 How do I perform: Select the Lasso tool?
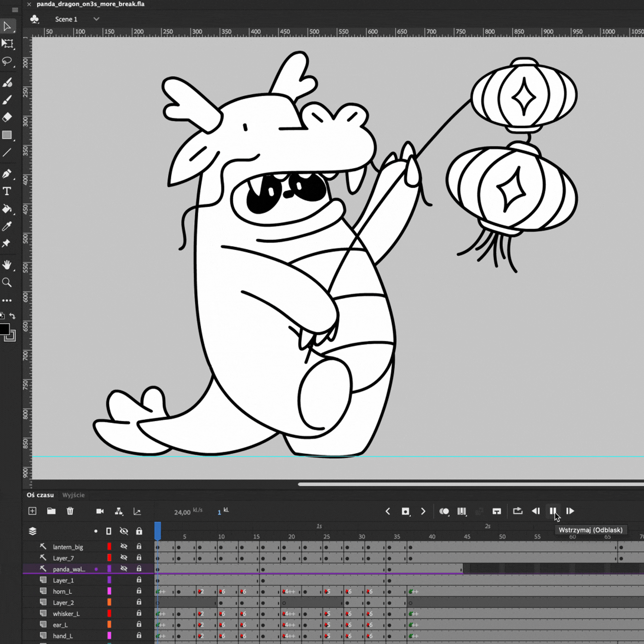[x=7, y=61]
